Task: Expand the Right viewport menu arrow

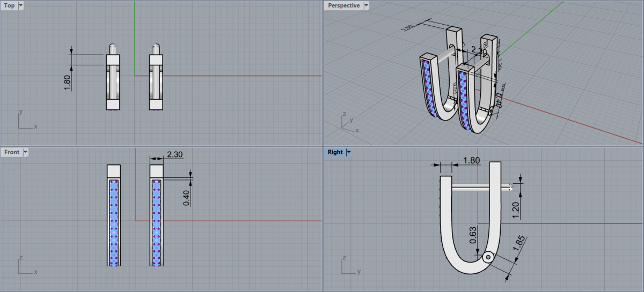Action: (349, 152)
